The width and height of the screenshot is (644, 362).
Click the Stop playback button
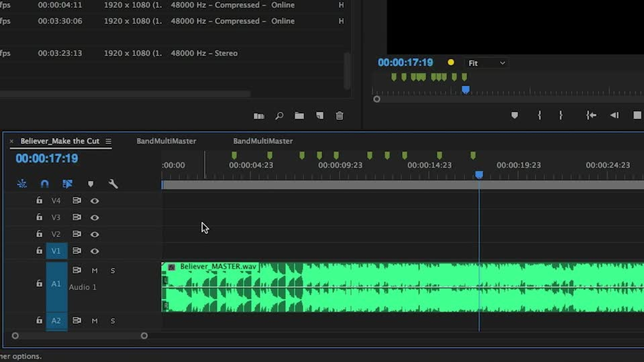(x=637, y=115)
